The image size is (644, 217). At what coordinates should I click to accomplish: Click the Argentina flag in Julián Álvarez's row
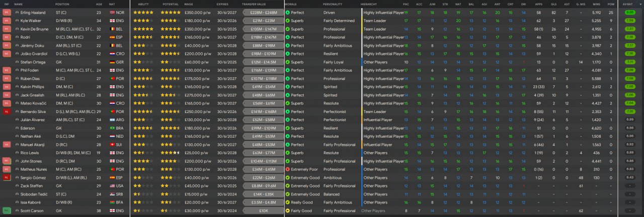point(112,120)
